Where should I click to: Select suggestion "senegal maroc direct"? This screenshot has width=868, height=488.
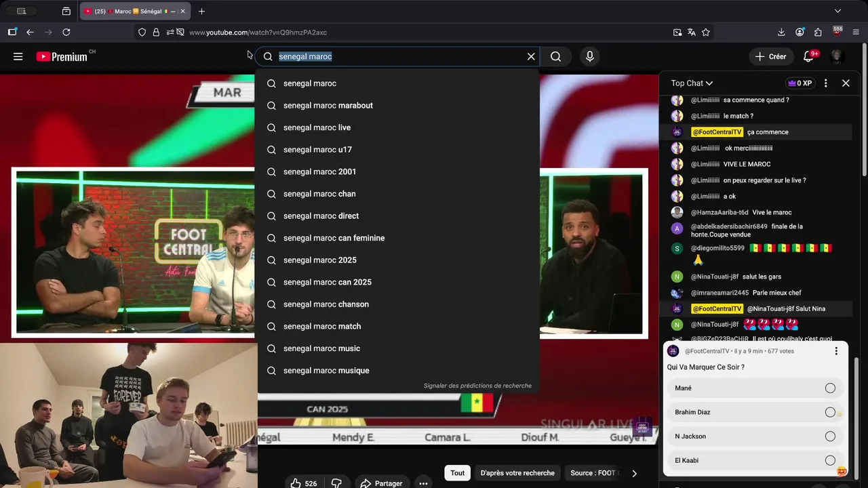[398, 216]
